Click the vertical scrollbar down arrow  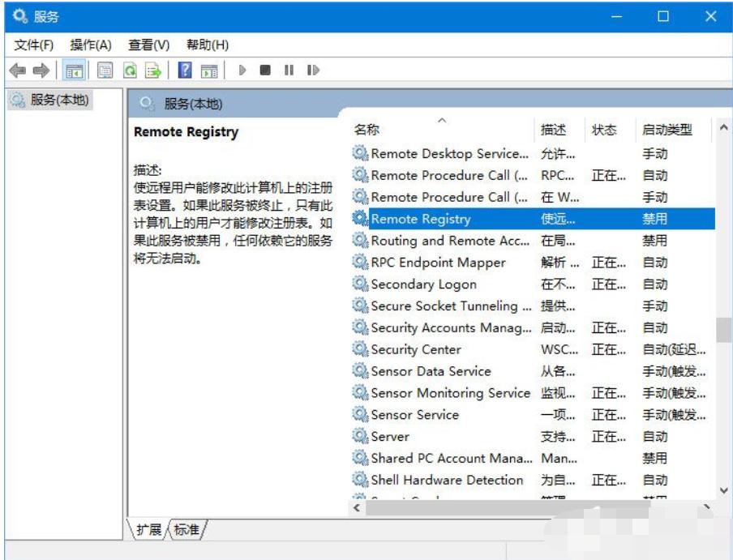725,490
